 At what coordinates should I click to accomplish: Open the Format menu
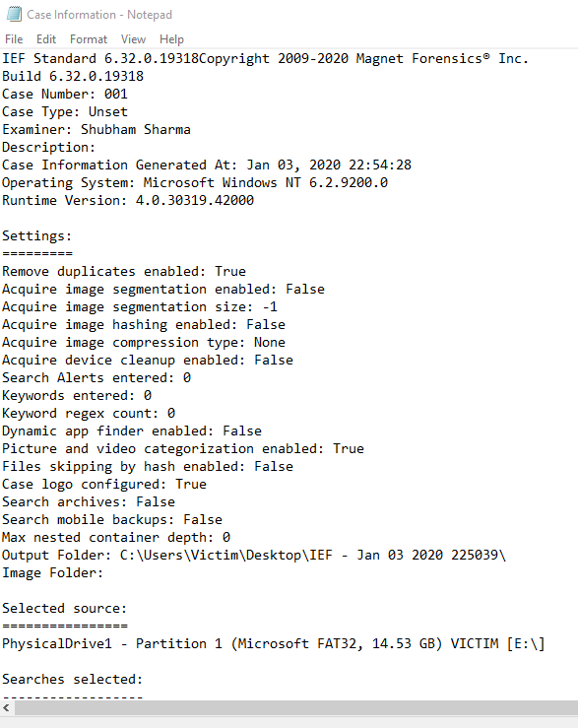(89, 39)
